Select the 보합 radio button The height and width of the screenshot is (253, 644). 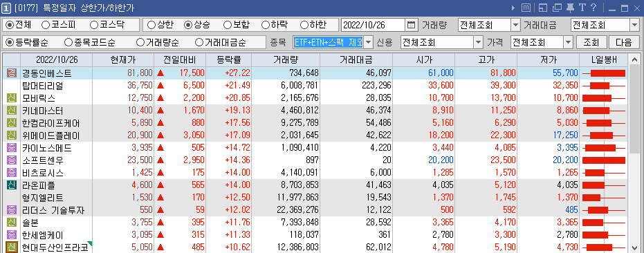click(227, 25)
